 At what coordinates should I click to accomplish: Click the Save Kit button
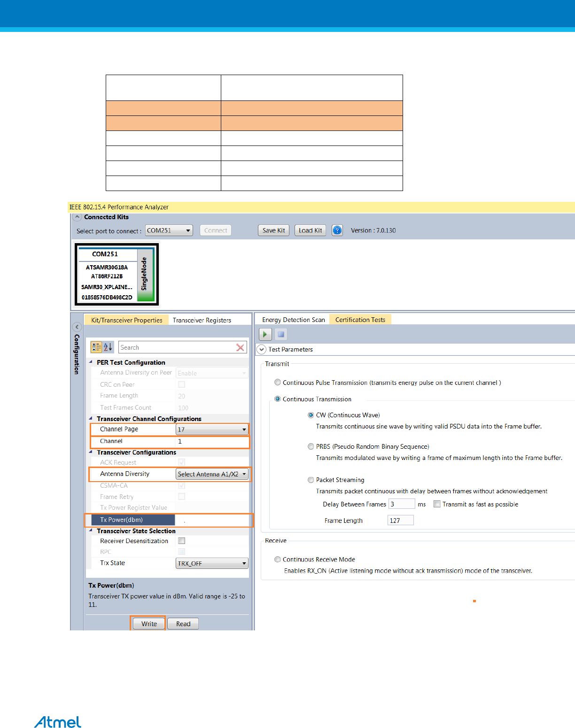coord(273,230)
